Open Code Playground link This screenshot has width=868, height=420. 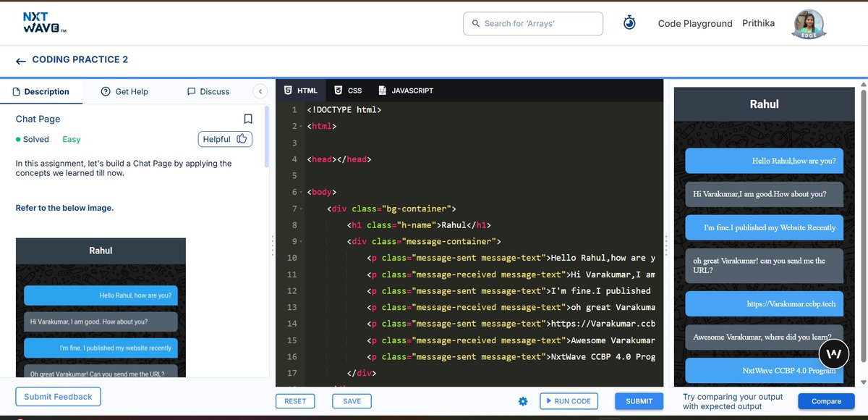[x=695, y=23]
